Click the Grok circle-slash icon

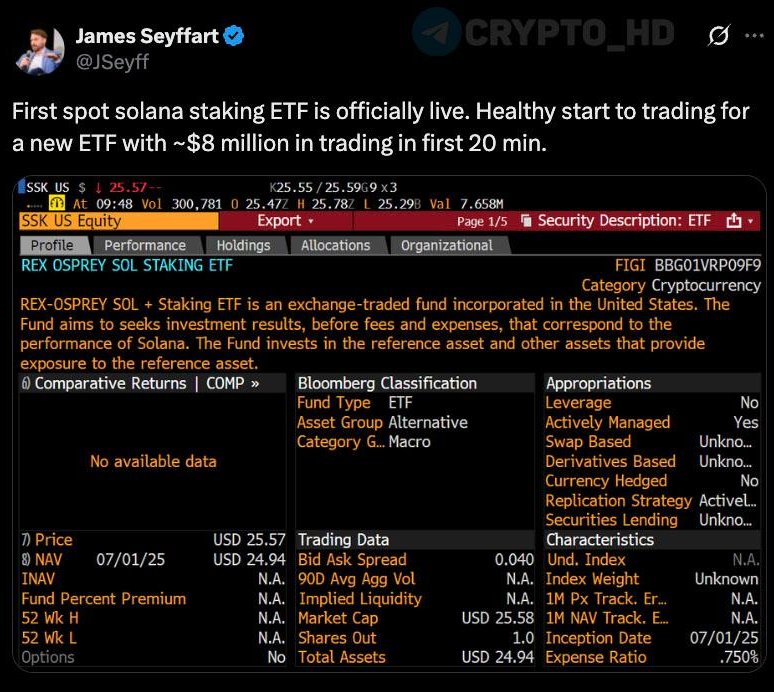(718, 36)
